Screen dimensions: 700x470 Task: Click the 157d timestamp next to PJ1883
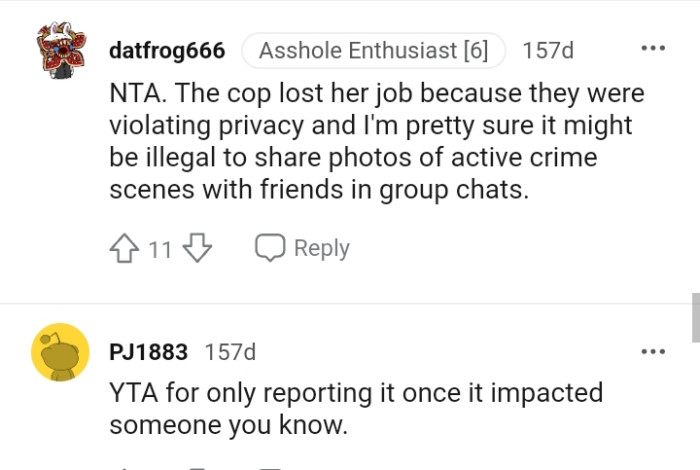pos(230,352)
